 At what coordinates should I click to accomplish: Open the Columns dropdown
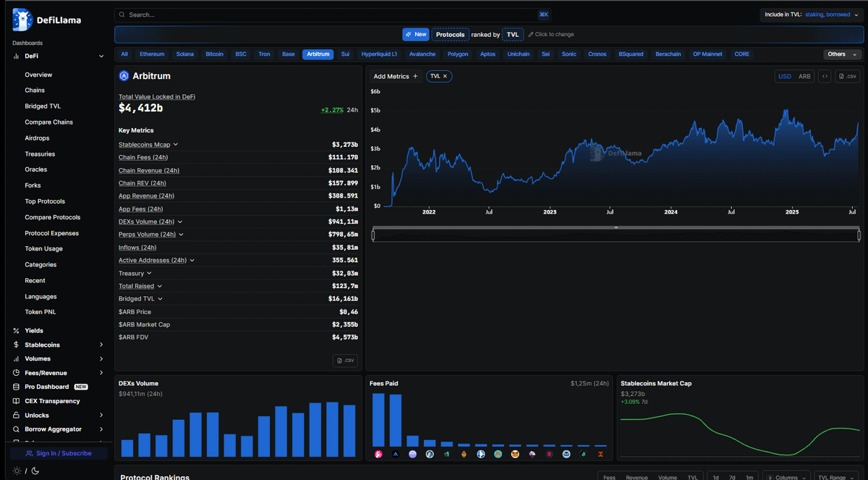[787, 477]
